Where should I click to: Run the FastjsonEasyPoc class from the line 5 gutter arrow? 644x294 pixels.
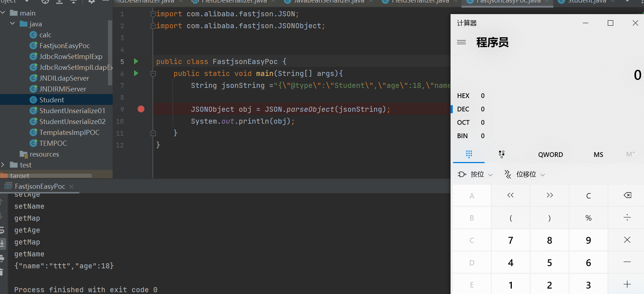tap(136, 61)
